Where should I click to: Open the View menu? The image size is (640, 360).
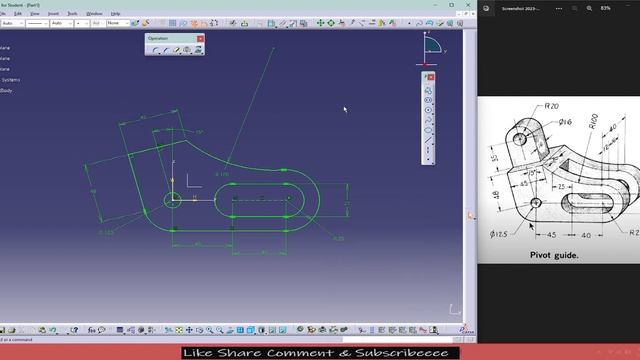click(35, 13)
